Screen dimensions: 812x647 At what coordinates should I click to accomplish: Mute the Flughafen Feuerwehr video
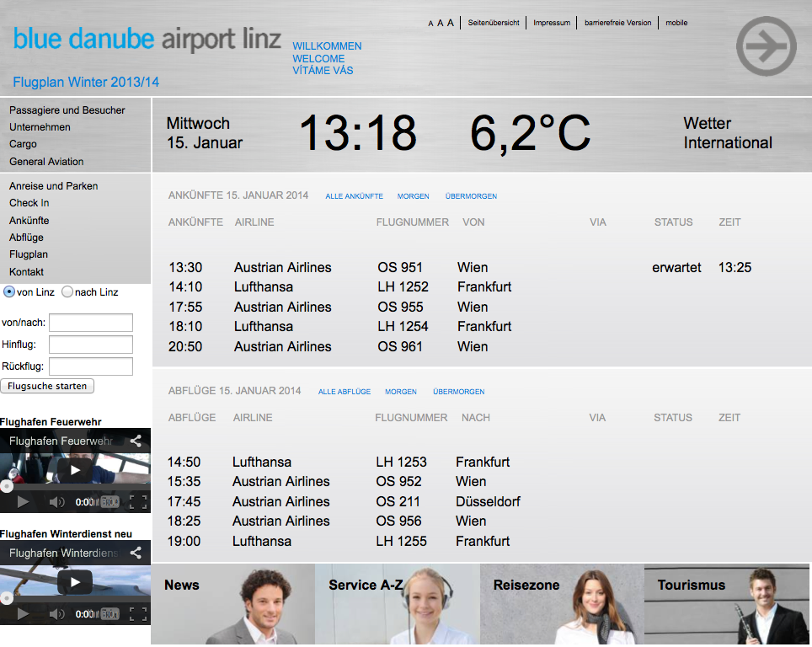click(x=56, y=501)
